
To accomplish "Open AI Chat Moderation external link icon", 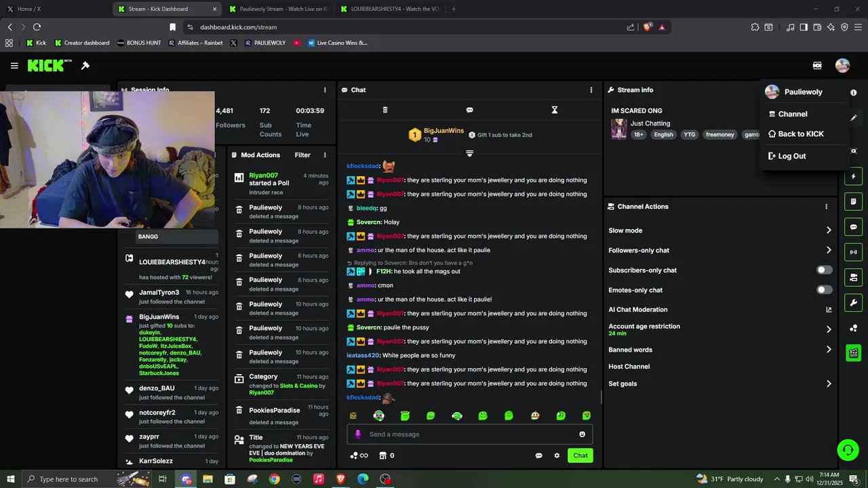I will click(829, 310).
